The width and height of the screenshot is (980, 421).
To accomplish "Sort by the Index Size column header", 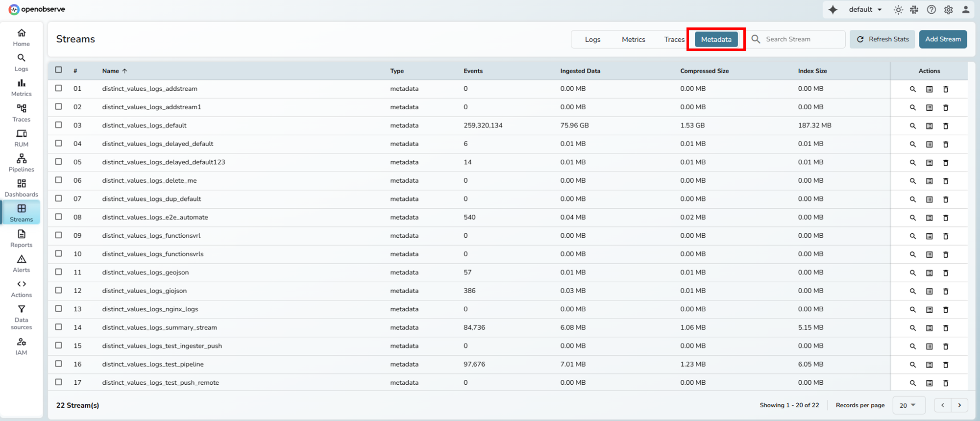I will [812, 71].
